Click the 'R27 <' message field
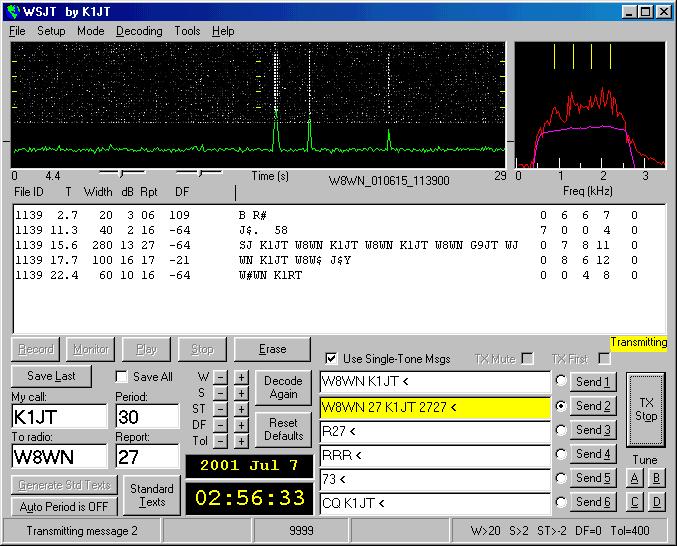Image resolution: width=677 pixels, height=546 pixels. pos(435,431)
